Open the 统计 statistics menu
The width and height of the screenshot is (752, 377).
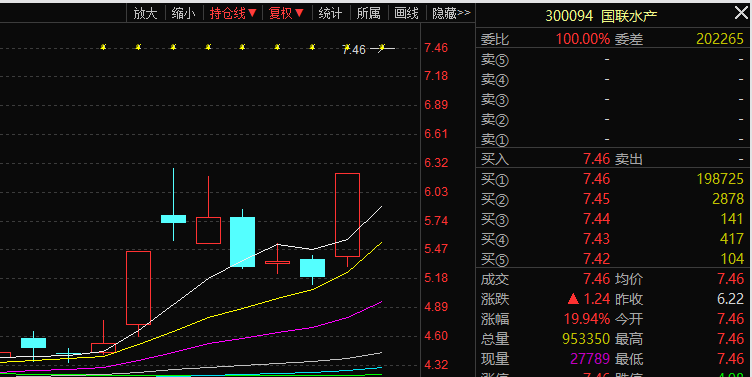click(330, 13)
